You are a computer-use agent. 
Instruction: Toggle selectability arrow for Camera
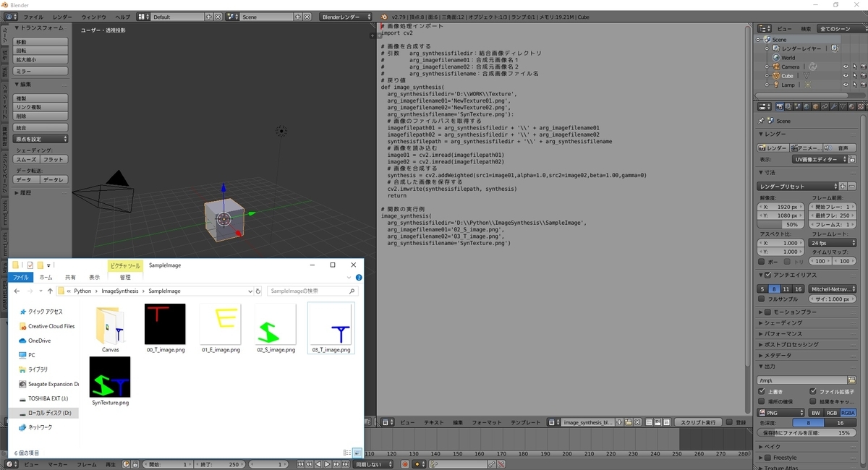pyautogui.click(x=854, y=67)
